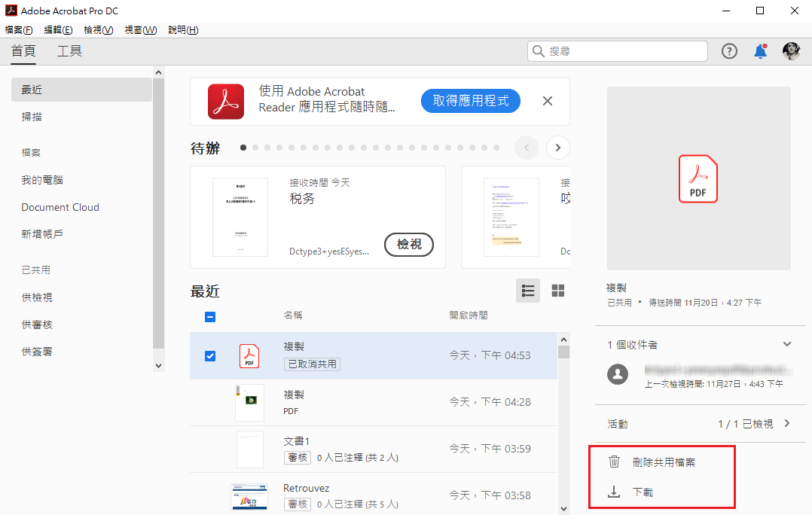Viewport: 812px width, 515px height.
Task: Click the 檢視 button on 税务 card
Action: pos(408,244)
